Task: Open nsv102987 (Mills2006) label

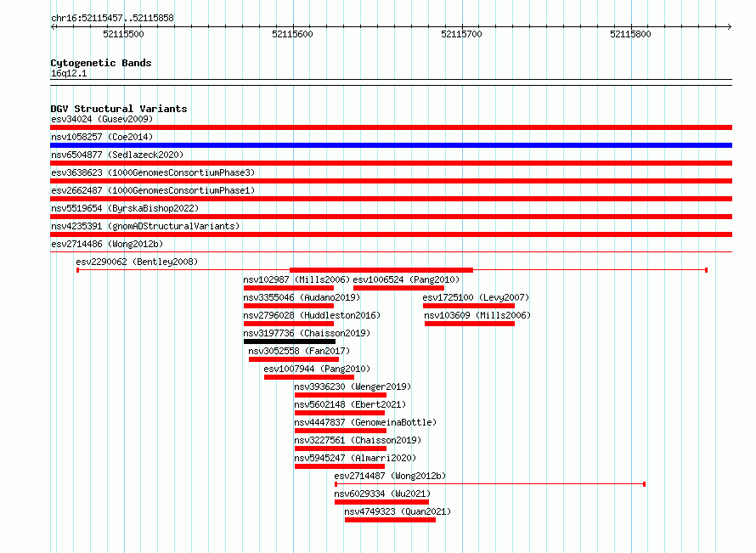Action: tap(296, 279)
